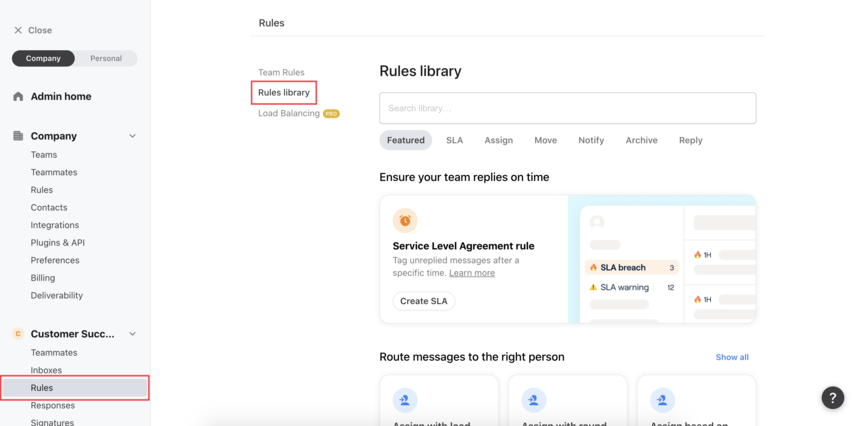Switch to Personal settings toggle
860x426 pixels.
tap(106, 59)
